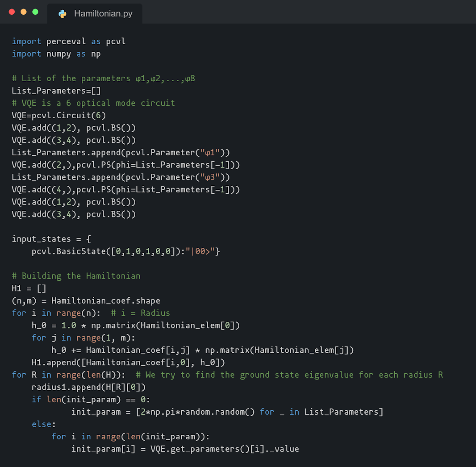Click the 'H1 = []' assignment
Viewport: 476px width, 467px height.
(x=29, y=288)
